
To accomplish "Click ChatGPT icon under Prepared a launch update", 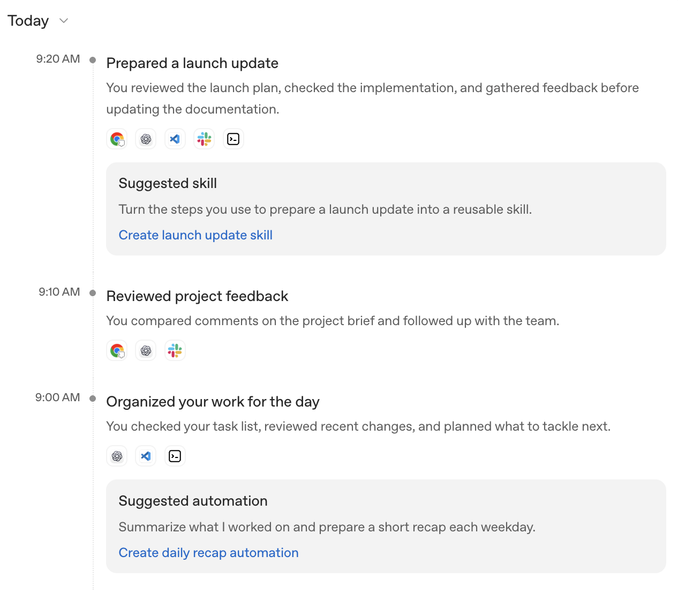I will pos(146,139).
